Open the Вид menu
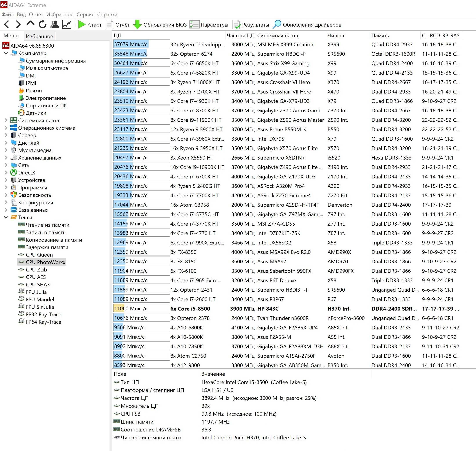476x451 pixels. (21, 14)
